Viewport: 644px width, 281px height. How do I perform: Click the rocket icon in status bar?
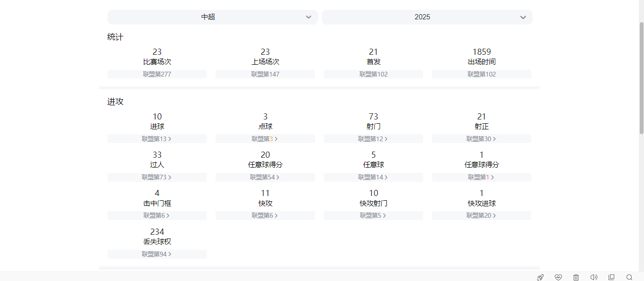tap(541, 277)
